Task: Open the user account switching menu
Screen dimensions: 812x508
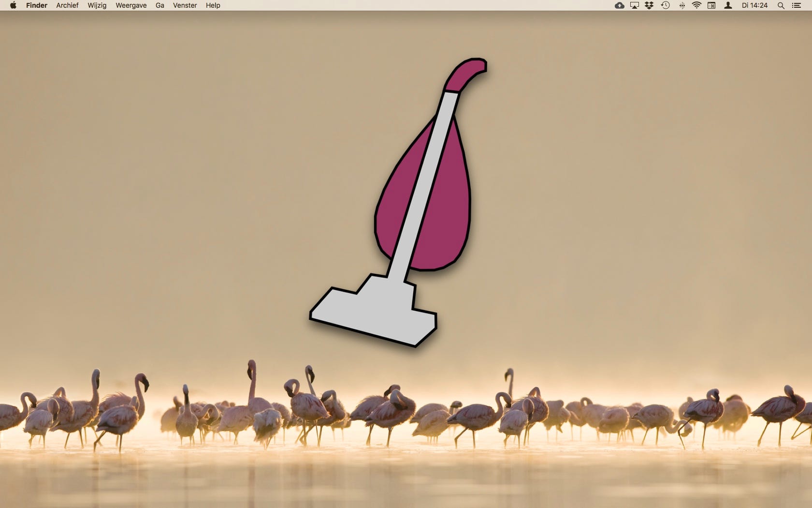Action: click(x=728, y=5)
